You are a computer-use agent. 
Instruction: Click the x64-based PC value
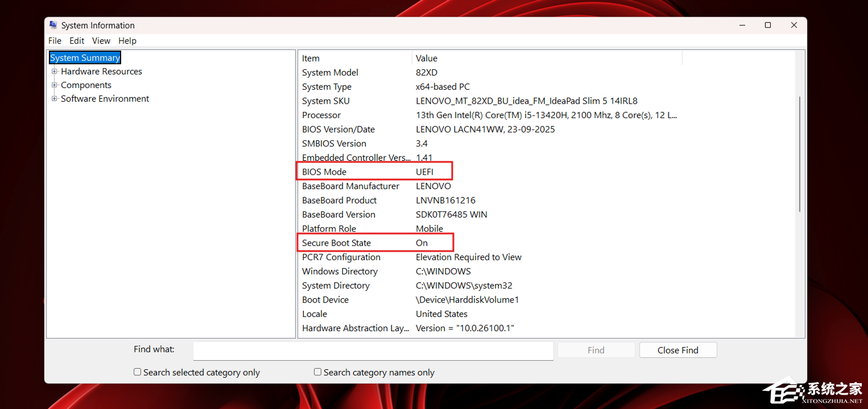point(442,87)
